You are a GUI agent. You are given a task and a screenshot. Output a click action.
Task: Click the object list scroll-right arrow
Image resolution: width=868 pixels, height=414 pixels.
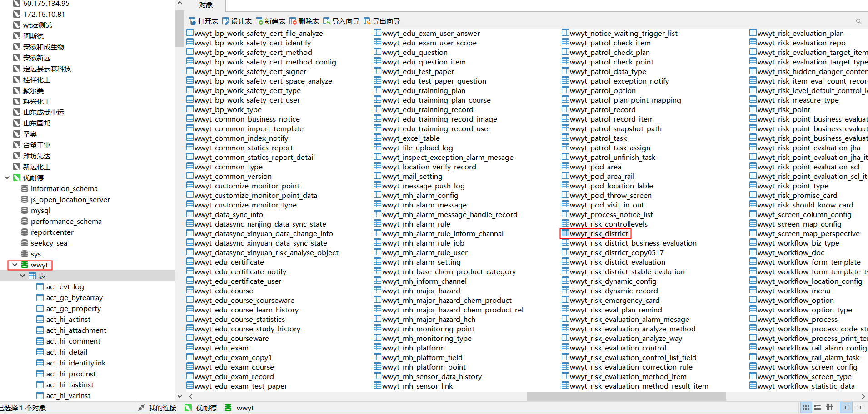[x=863, y=396]
